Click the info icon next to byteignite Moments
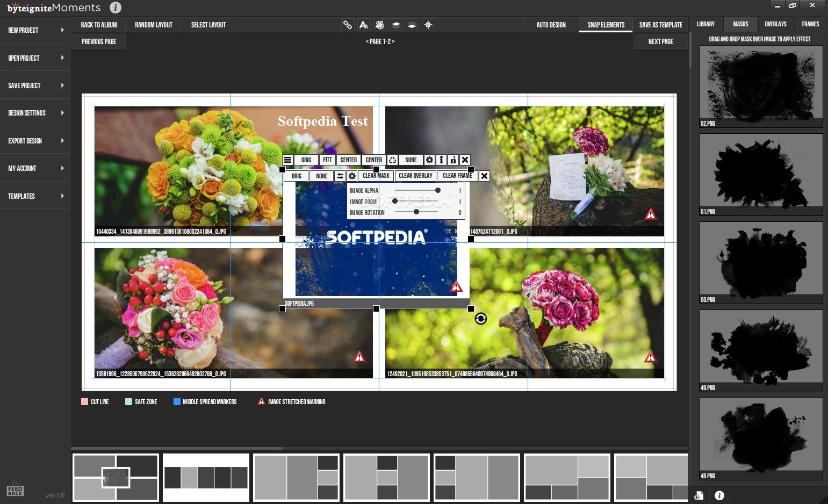Screen dimensions: 828x504 tap(116, 8)
